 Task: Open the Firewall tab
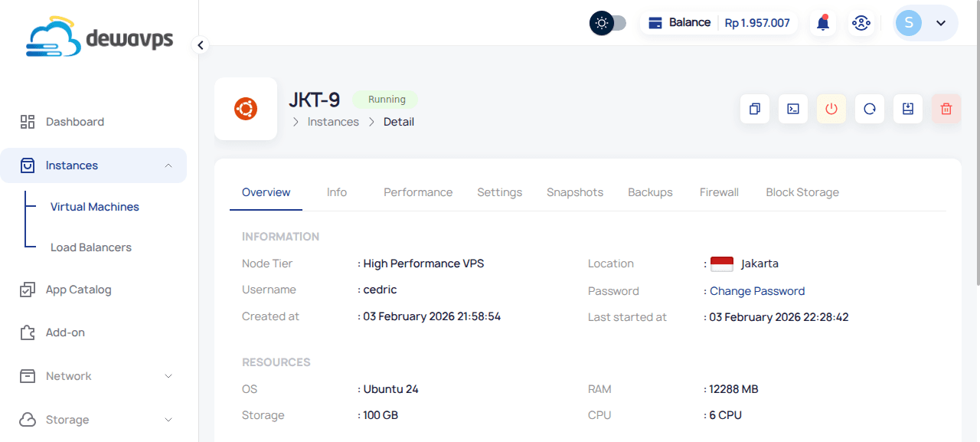click(x=718, y=192)
